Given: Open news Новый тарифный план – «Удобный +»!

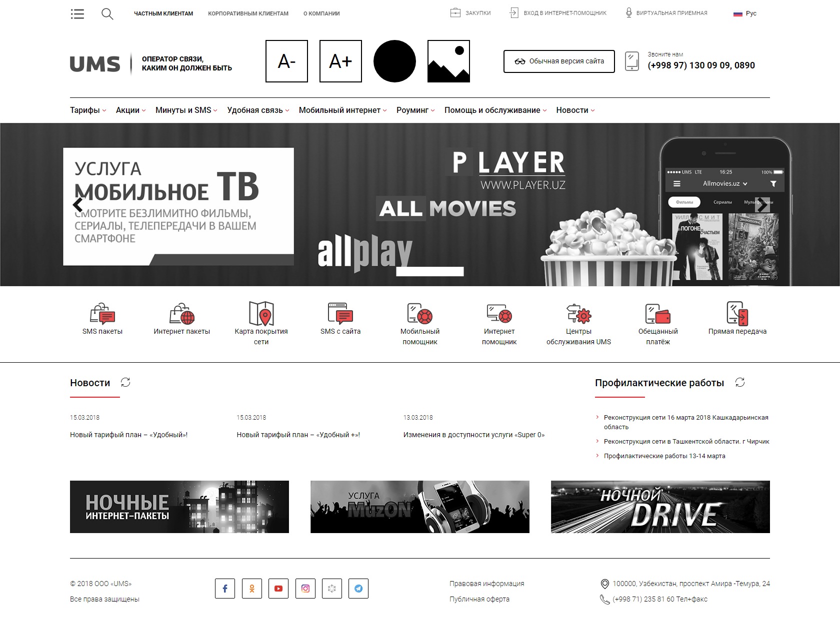Looking at the screenshot, I should (298, 435).
